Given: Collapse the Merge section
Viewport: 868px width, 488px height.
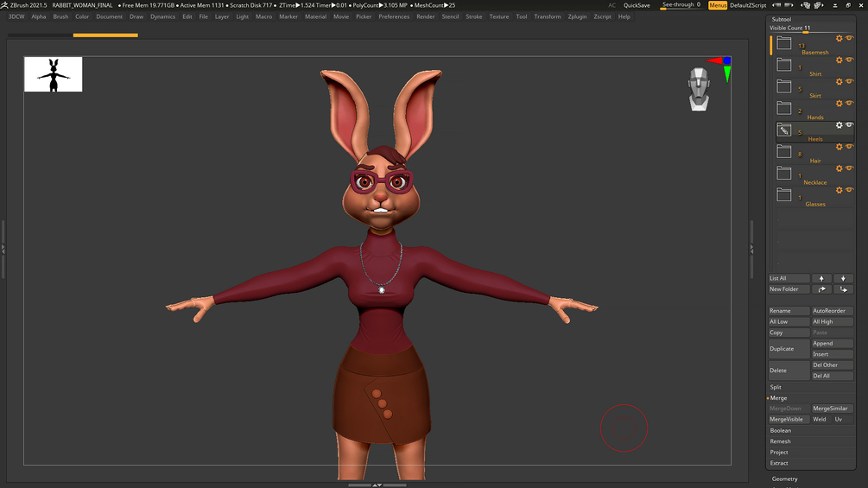Looking at the screenshot, I should pyautogui.click(x=778, y=398).
